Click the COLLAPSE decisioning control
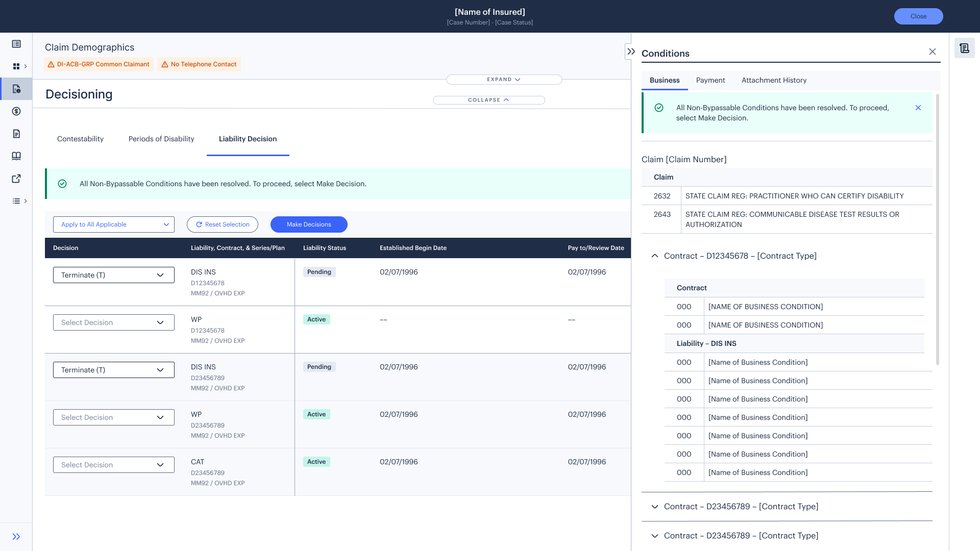This screenshot has width=980, height=551. click(489, 100)
